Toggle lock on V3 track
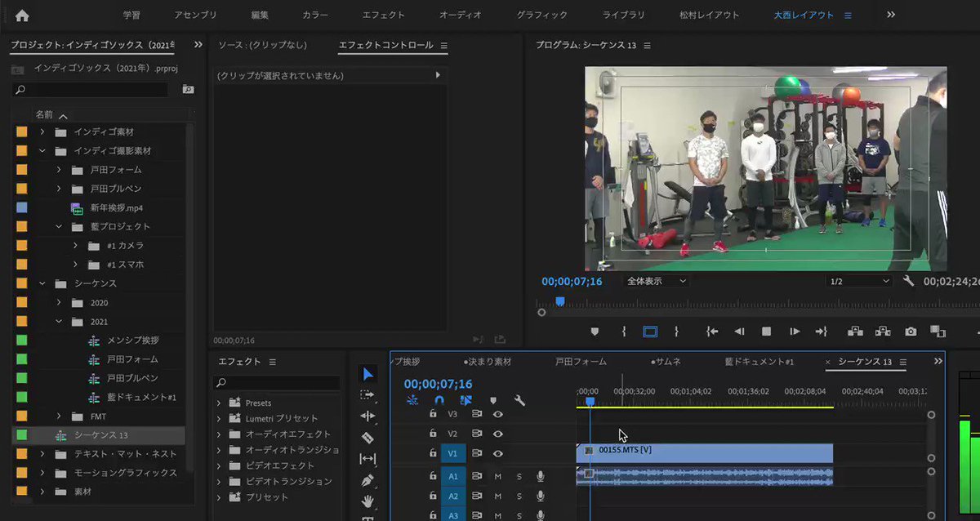The image size is (980, 521). click(x=433, y=414)
